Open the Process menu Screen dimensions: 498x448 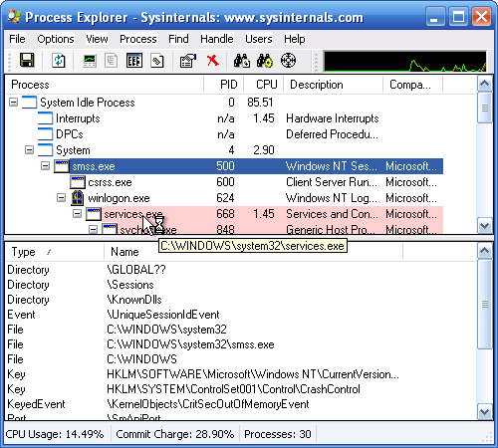tap(138, 39)
